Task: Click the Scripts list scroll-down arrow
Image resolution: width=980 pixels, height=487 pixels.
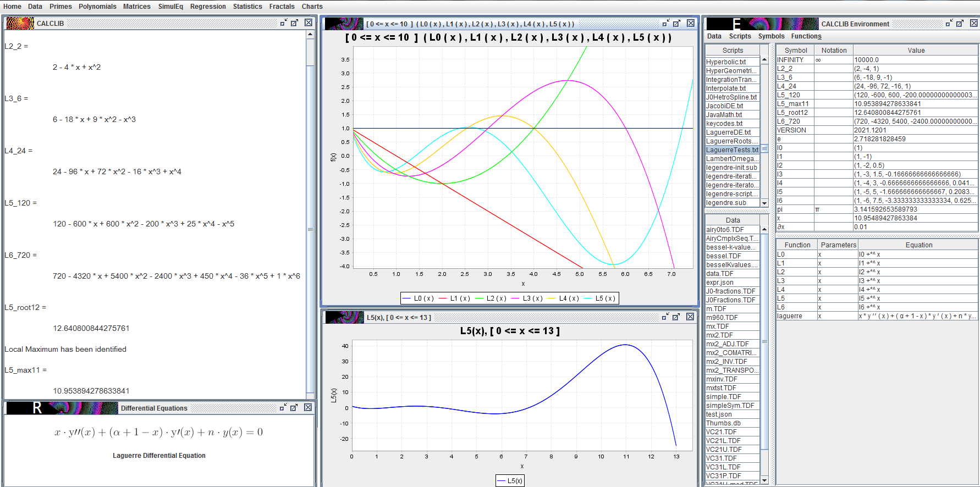Action: (764, 203)
